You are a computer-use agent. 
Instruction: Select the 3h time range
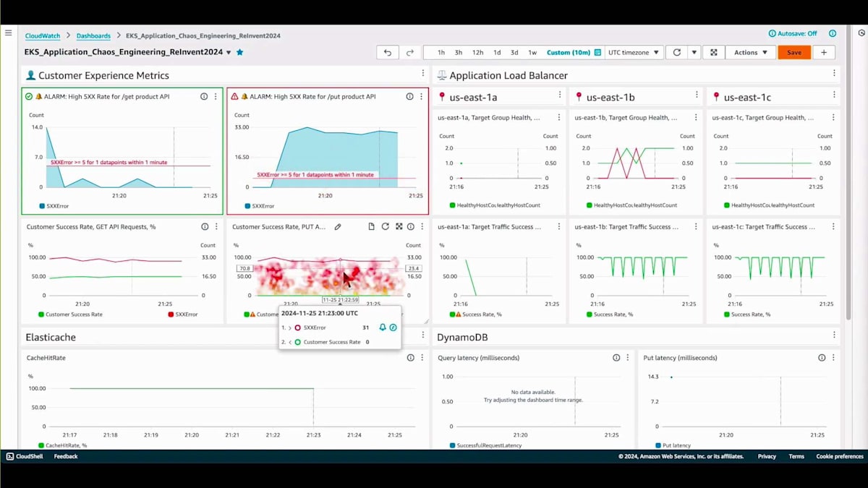(x=459, y=52)
